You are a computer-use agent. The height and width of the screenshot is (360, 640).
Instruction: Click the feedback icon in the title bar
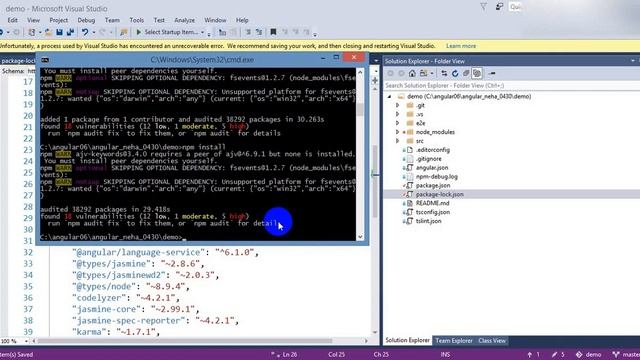tap(499, 7)
